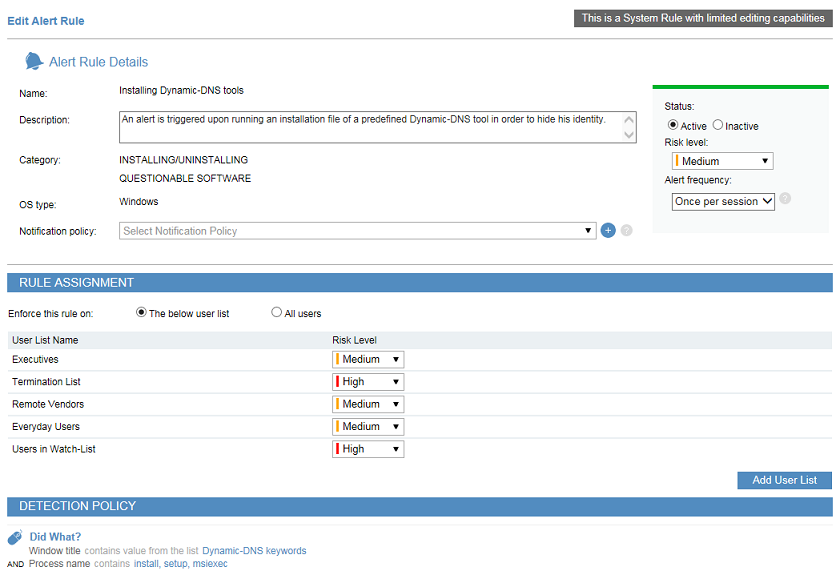Viewport: 840px width, 579px height.
Task: Expand the Alert frequency dropdown
Action: tap(723, 201)
